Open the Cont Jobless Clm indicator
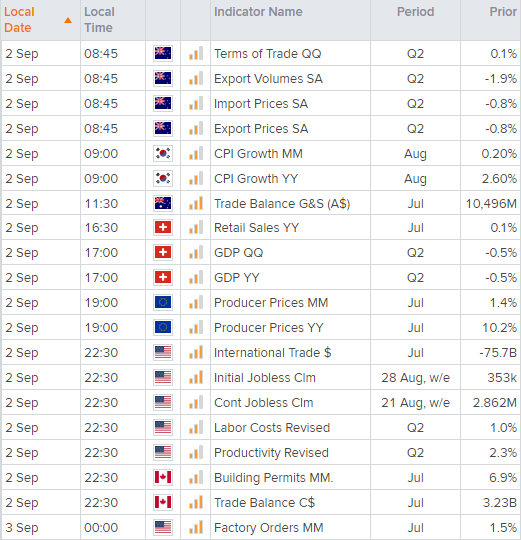Viewport: 521px width, 540px height. [x=264, y=403]
